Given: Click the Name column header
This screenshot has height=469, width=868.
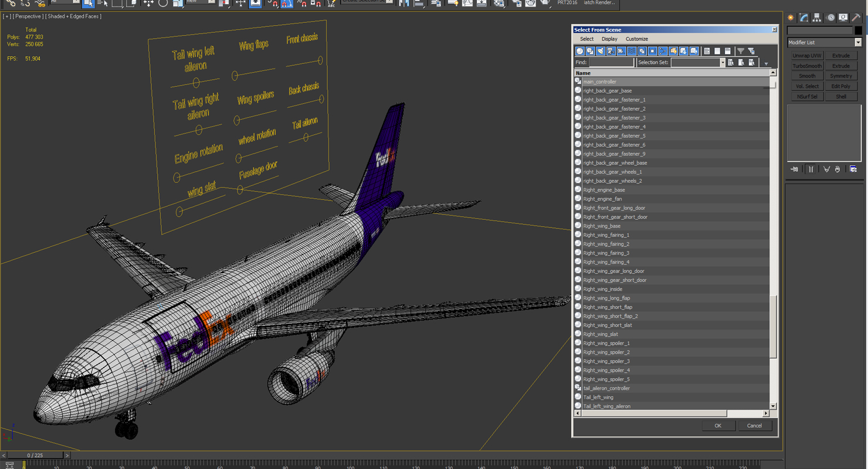Looking at the screenshot, I should (x=672, y=73).
